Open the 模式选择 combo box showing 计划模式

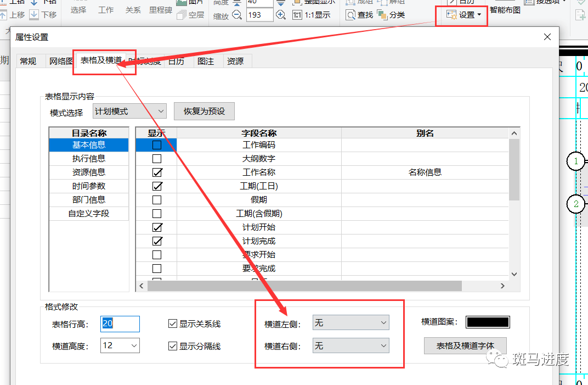[x=129, y=111]
